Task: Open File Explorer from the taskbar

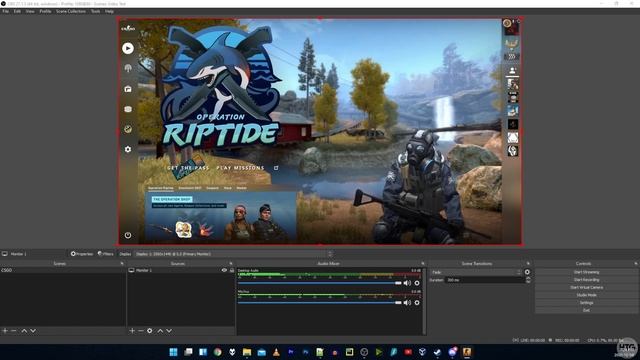Action: [247, 352]
